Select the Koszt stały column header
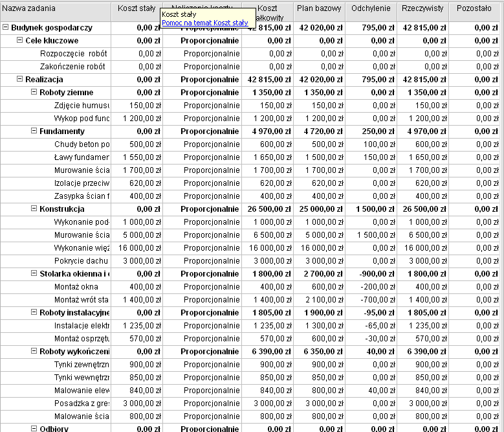The image size is (504, 432). point(137,12)
